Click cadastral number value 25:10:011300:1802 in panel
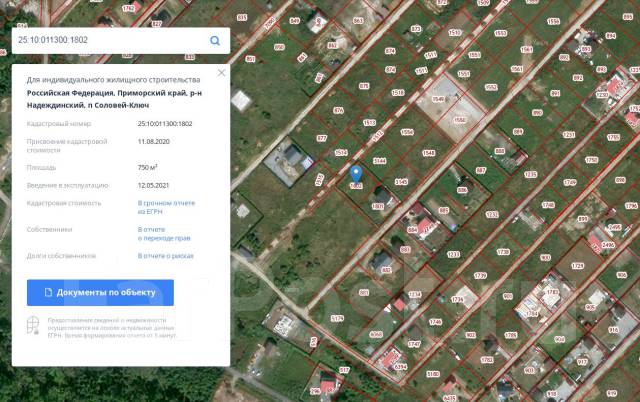The width and height of the screenshot is (640, 402). pyautogui.click(x=165, y=124)
